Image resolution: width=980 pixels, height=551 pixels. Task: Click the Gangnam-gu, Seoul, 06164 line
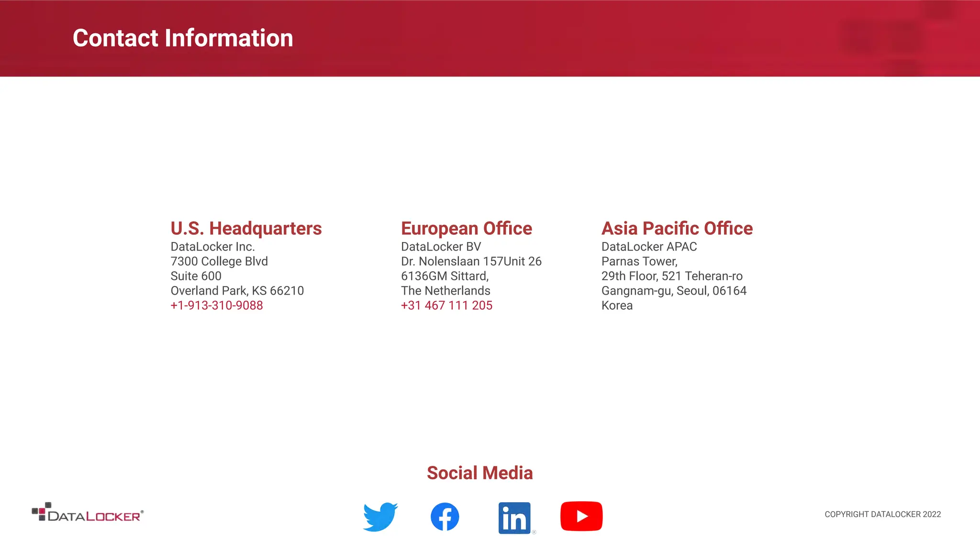click(674, 291)
